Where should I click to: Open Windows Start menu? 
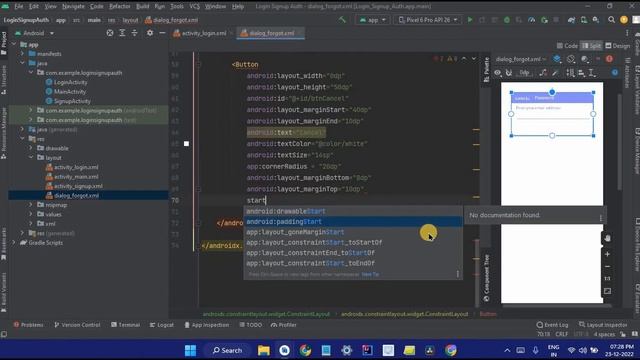190,350
